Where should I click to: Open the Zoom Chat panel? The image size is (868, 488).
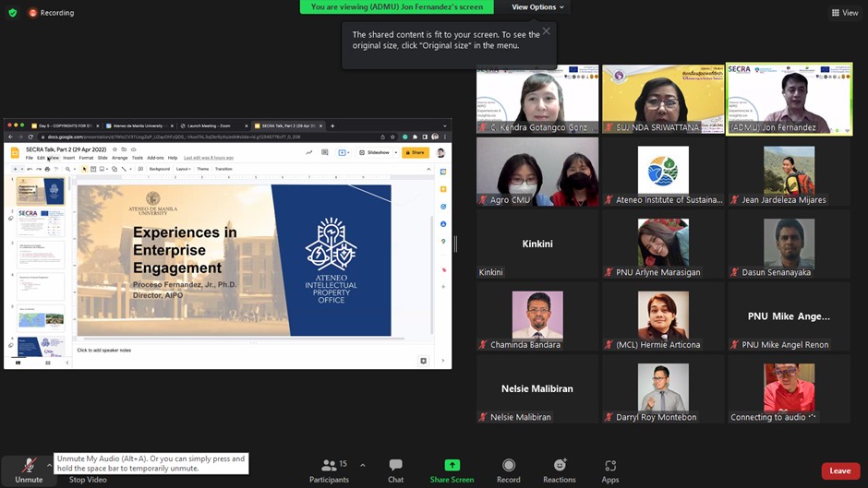click(395, 470)
